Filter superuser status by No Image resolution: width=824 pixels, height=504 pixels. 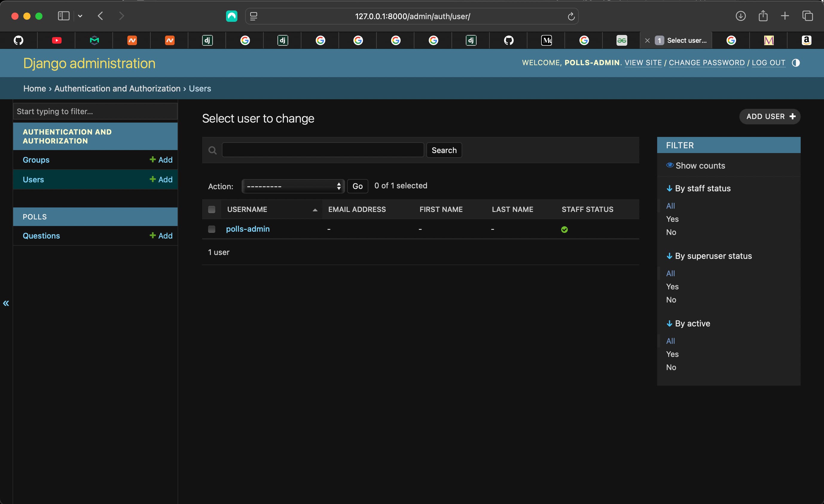coord(671,300)
